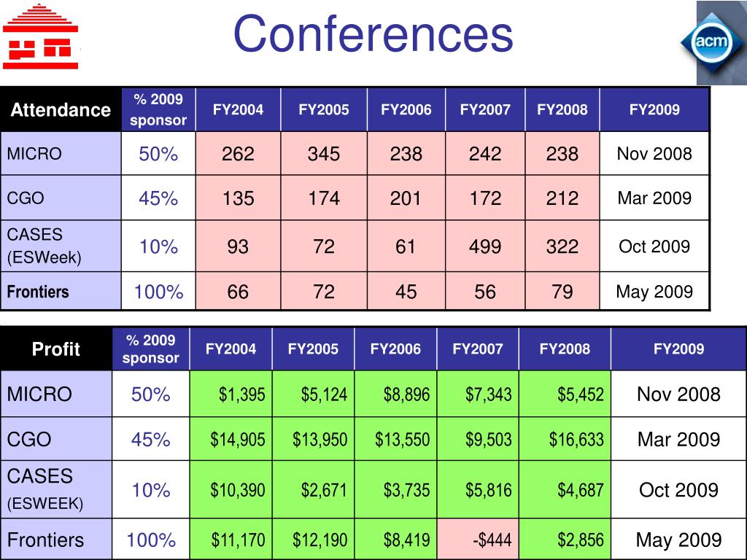Image resolution: width=747 pixels, height=560 pixels.
Task: Select the Conferences slide title
Action: coord(373,34)
